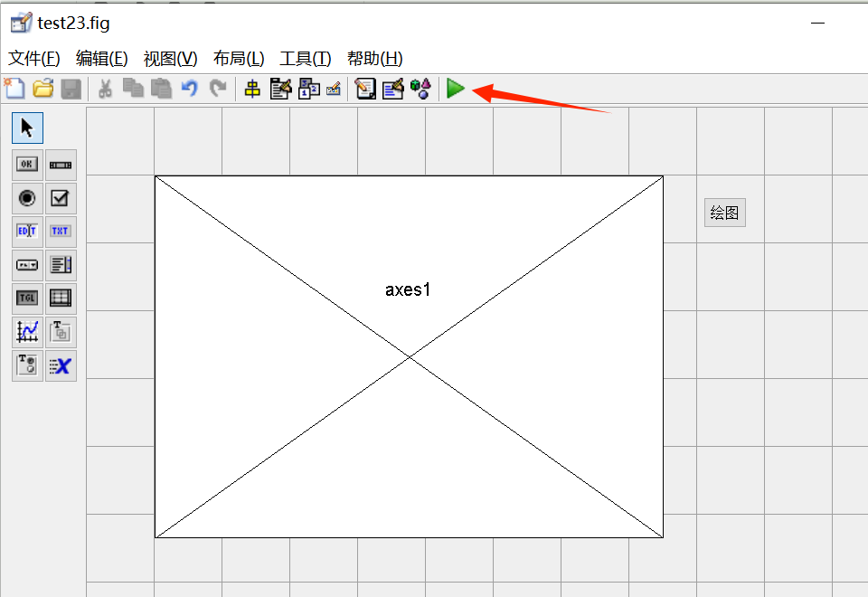Select the Listbox component tool

click(61, 265)
